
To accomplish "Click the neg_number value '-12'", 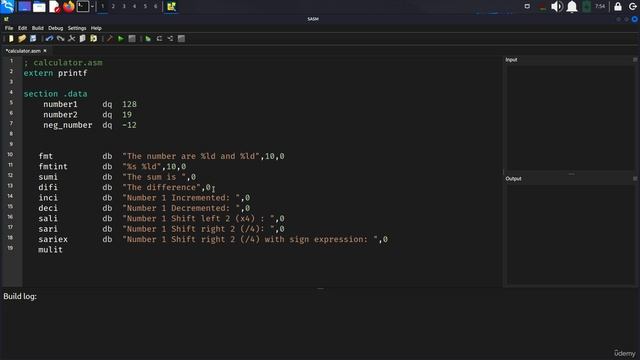I will (129, 125).
